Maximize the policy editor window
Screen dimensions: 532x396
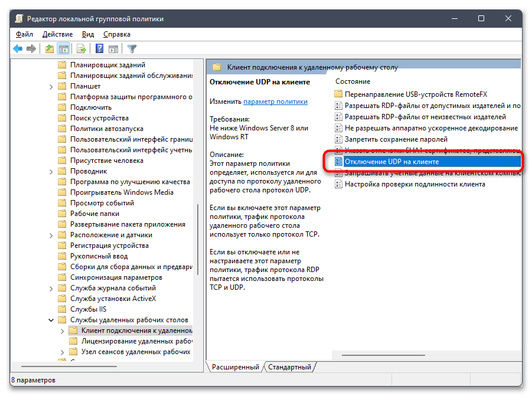(x=481, y=18)
